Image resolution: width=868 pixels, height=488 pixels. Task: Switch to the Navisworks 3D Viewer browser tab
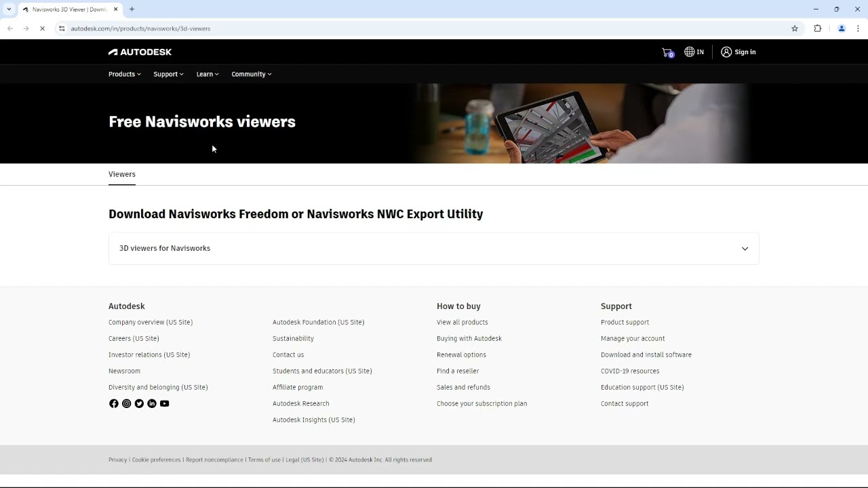70,9
